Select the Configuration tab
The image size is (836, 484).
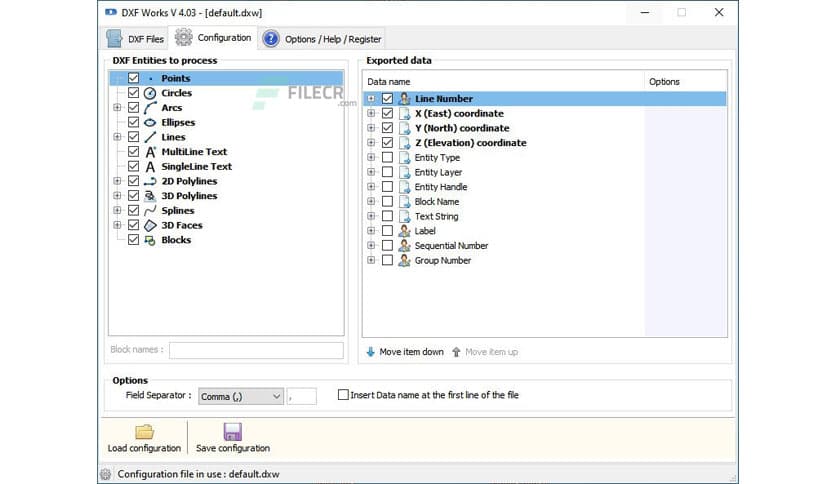pos(213,37)
